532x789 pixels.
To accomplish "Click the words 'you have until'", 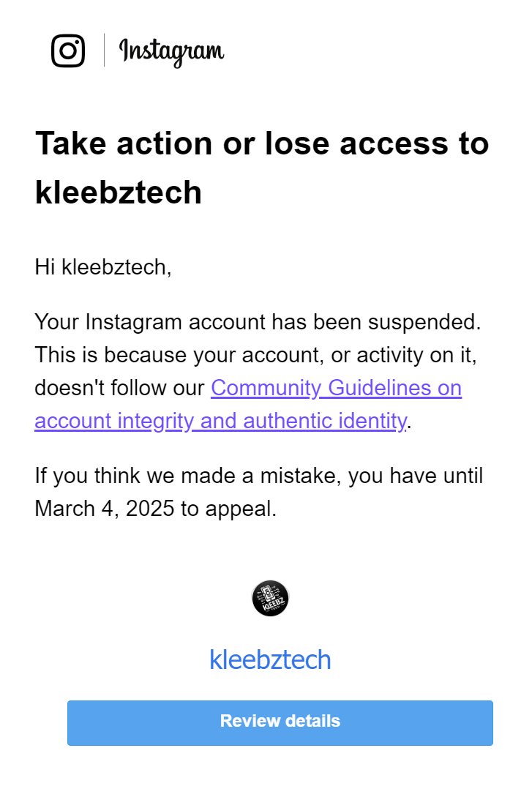I will 415,476.
